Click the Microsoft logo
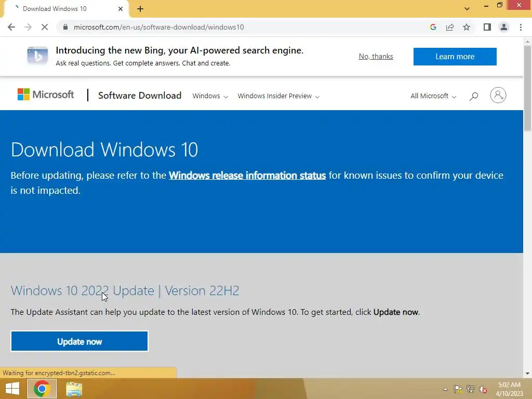This screenshot has width=532, height=399. tap(46, 95)
